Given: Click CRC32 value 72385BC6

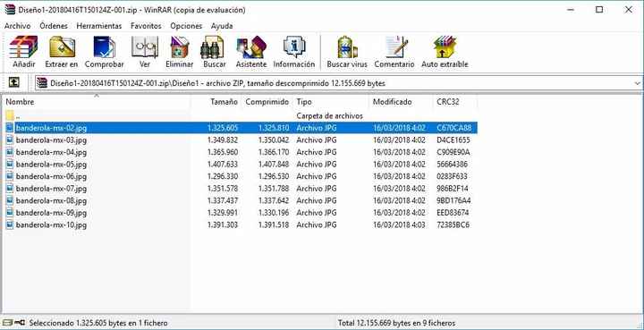Looking at the screenshot, I should (x=453, y=225).
